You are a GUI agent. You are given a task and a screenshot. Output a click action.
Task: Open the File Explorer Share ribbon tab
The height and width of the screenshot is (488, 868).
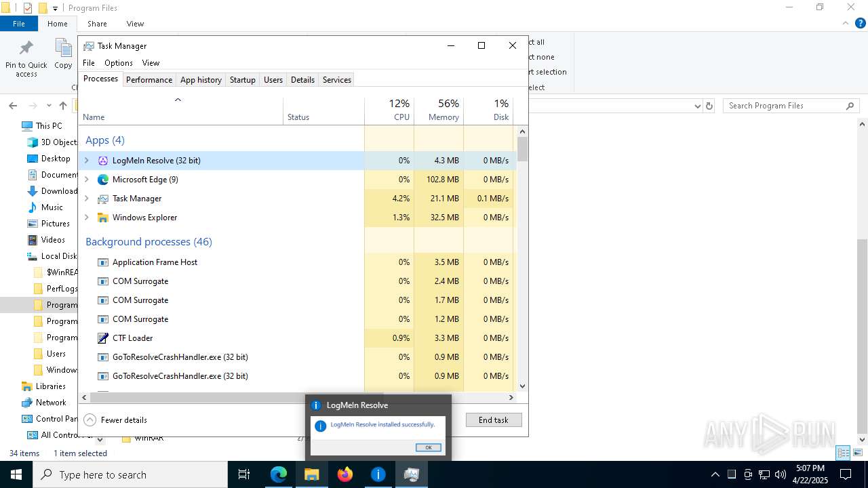[x=97, y=23]
